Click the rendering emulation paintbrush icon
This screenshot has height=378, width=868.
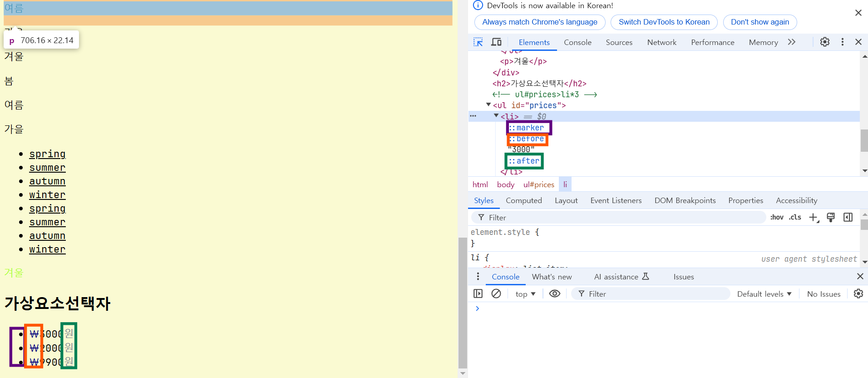[x=831, y=217]
